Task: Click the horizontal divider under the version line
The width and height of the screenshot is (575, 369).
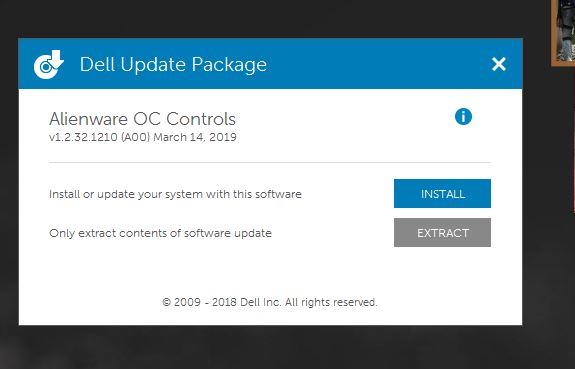Action: click(270, 162)
